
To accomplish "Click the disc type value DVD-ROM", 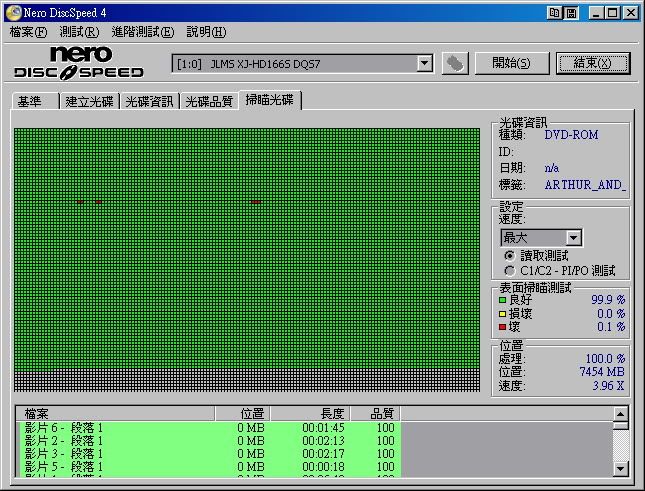I will 571,135.
